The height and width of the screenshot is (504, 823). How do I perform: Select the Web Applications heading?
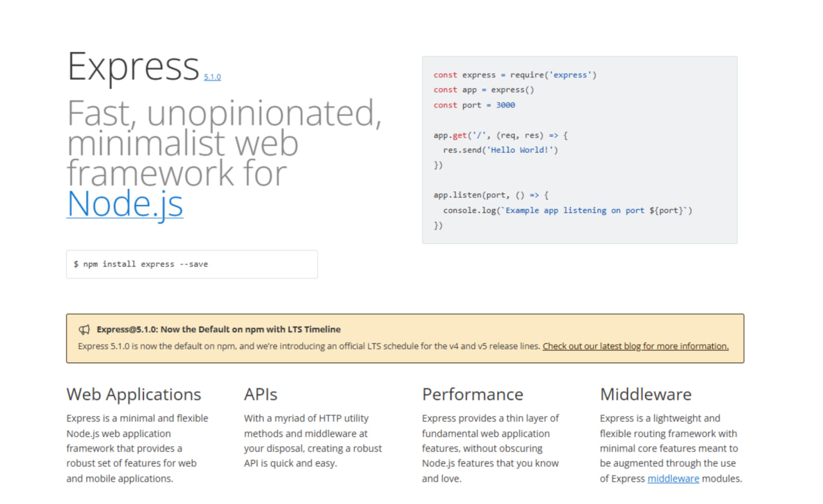(x=134, y=394)
